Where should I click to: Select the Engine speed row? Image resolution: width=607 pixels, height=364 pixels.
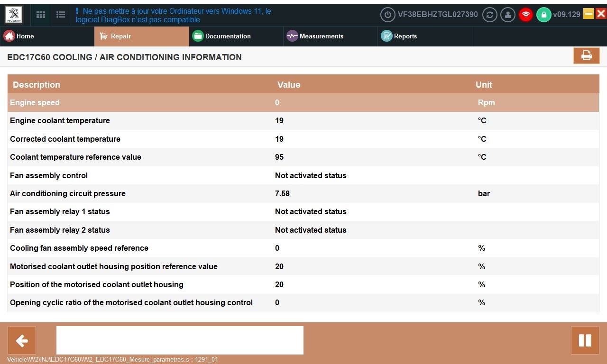303,102
